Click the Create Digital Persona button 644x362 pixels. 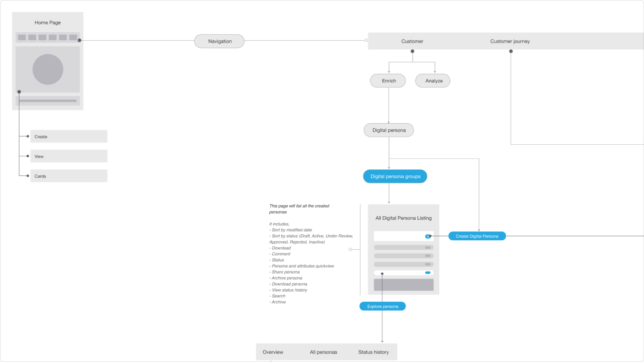(x=477, y=236)
